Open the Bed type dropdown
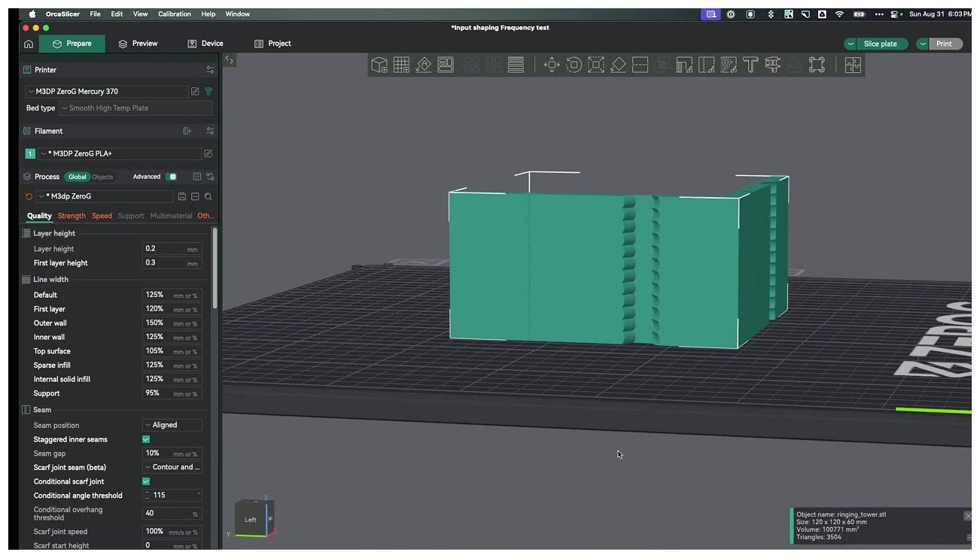Screen dimensions: 980x558 click(135, 108)
